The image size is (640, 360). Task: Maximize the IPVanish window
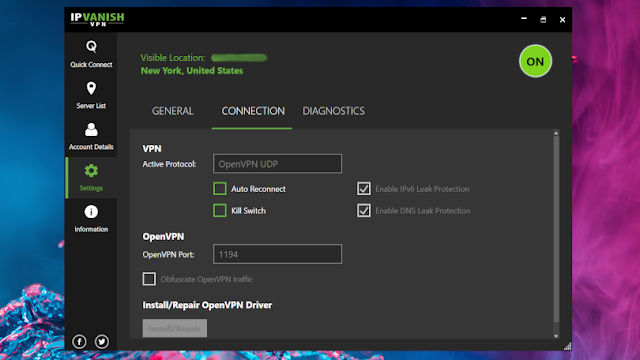coord(543,19)
